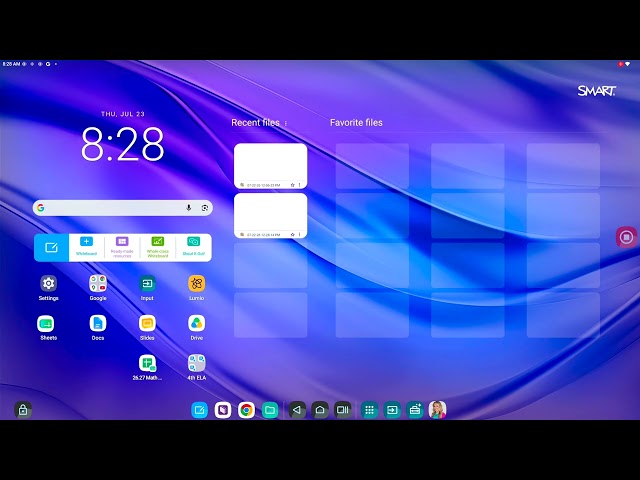Start a Shout It Out activity
This screenshot has width=640, height=480.
193,247
